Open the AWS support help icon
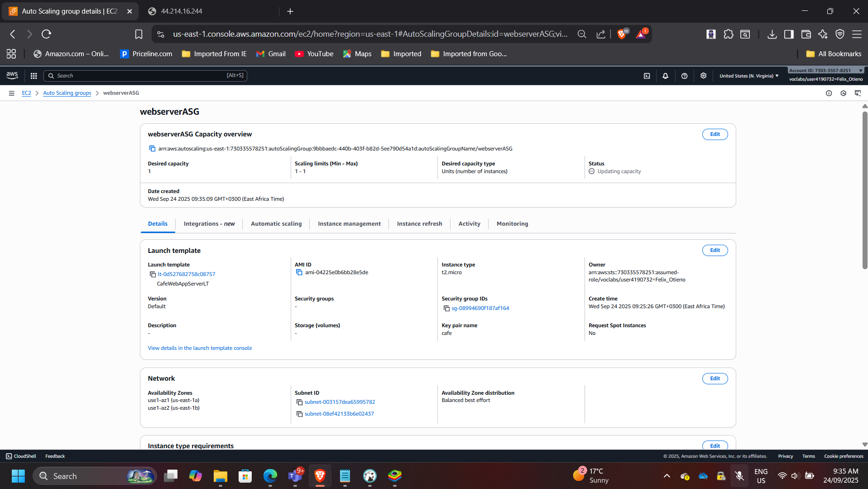The image size is (868, 489). [684, 76]
